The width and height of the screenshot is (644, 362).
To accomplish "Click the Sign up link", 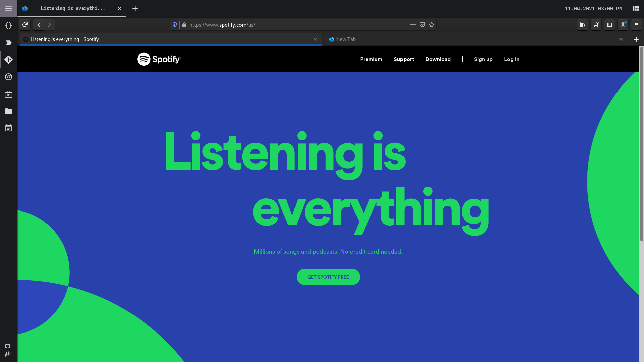I will point(483,59).
